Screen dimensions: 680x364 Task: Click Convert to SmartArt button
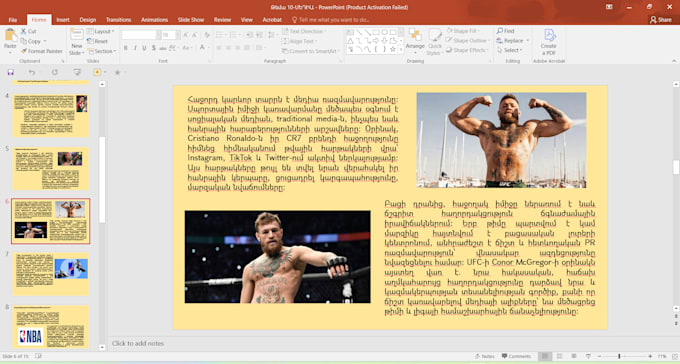[x=311, y=51]
